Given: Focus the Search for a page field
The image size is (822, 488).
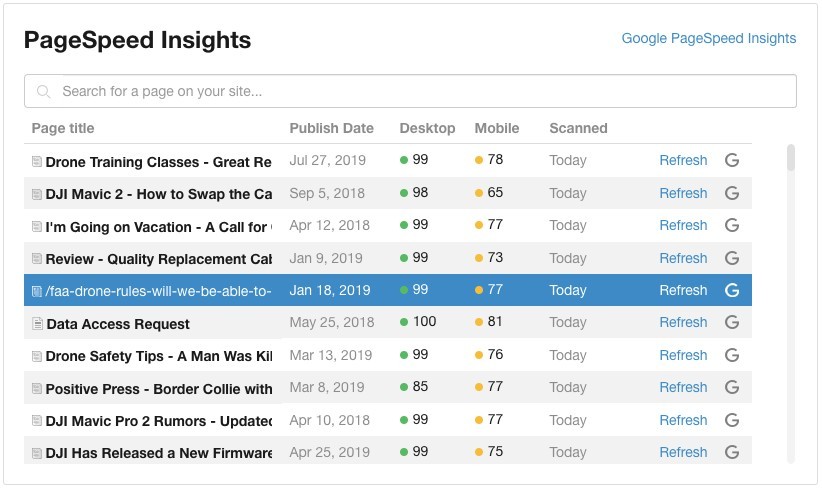Looking at the screenshot, I should pos(410,91).
